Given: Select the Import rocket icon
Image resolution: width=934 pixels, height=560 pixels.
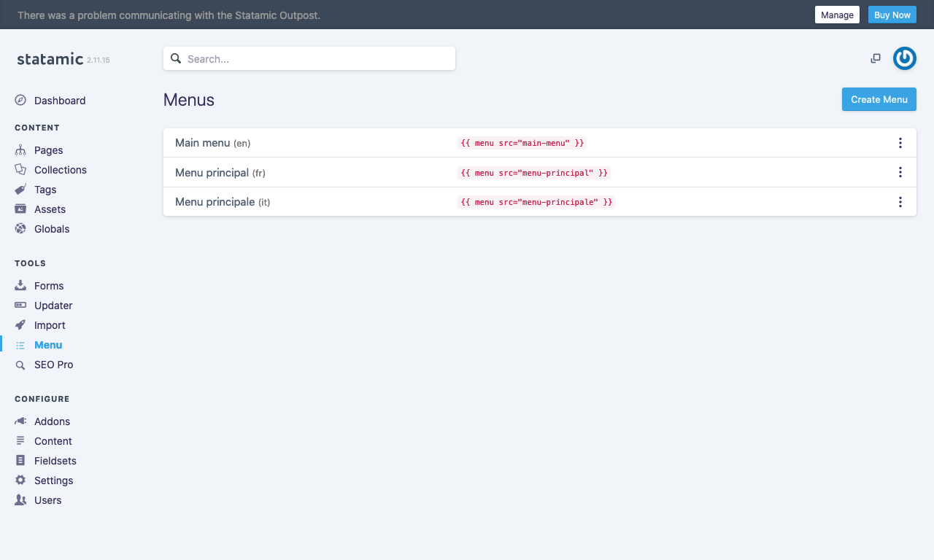Looking at the screenshot, I should [x=20, y=324].
